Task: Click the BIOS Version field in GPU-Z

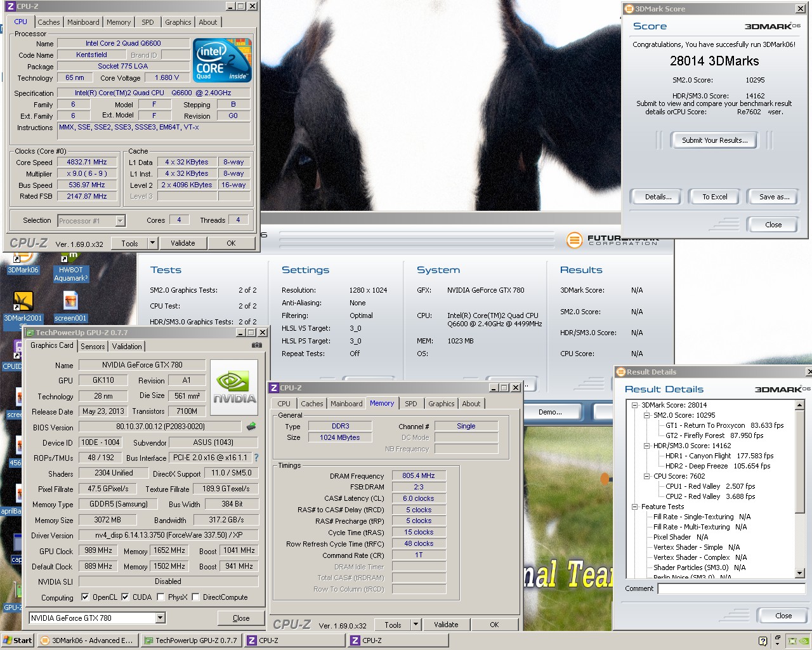Action: click(x=160, y=427)
